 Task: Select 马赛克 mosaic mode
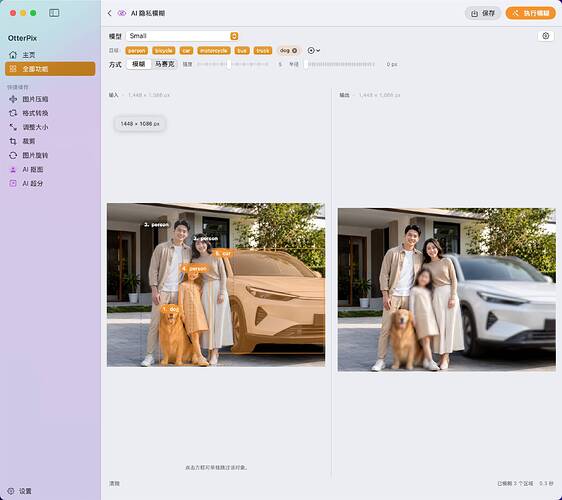pos(165,64)
